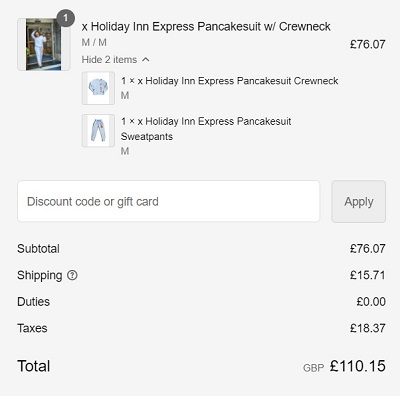
Task: Click the Taxes amount £18.37
Action: [368, 328]
